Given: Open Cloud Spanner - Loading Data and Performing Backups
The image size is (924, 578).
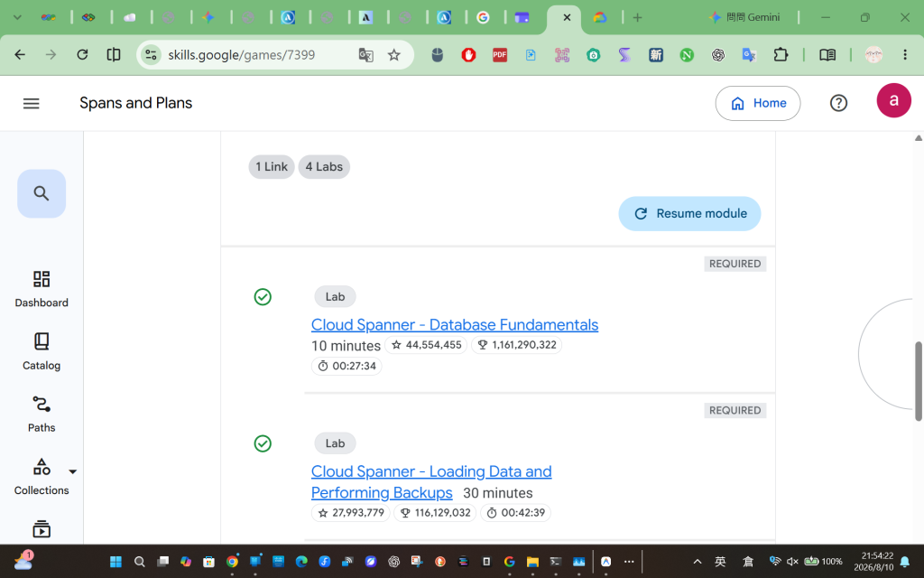Looking at the screenshot, I should coord(431,482).
